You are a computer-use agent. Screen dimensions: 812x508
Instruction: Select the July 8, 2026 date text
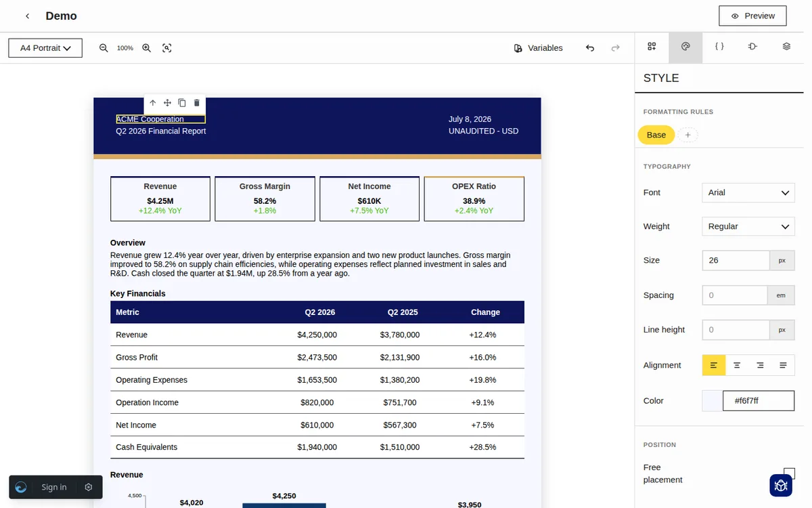(x=470, y=119)
